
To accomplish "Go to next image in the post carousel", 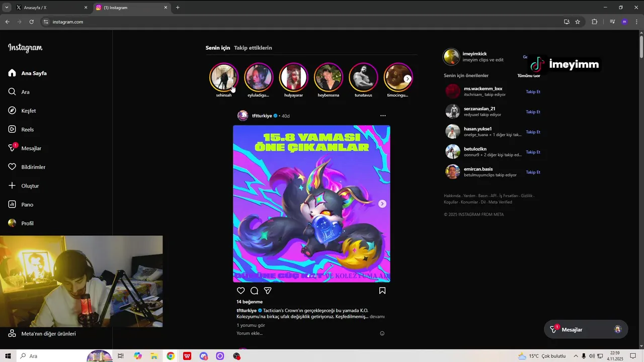I will coord(382,204).
